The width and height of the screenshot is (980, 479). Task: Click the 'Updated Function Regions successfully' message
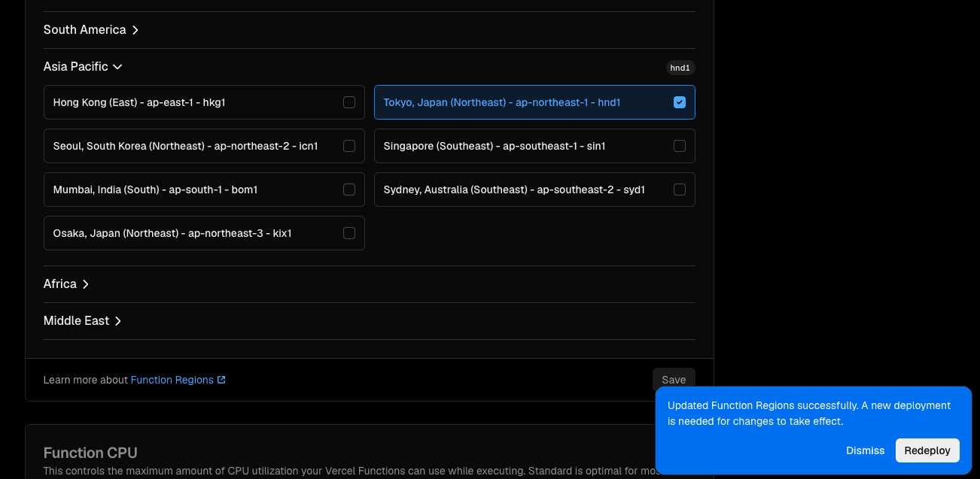click(809, 414)
